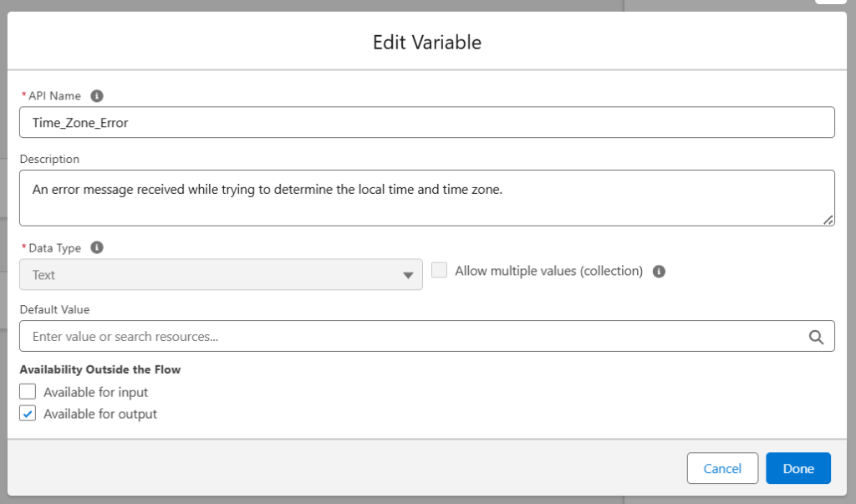Click the Default Value label
This screenshot has width=856, height=504.
54,309
